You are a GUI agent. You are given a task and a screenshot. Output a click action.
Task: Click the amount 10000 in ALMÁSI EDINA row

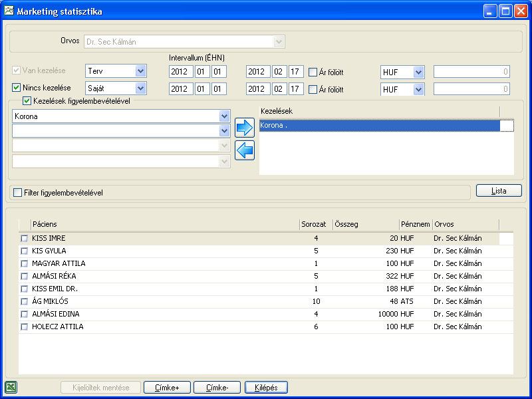[x=388, y=314]
